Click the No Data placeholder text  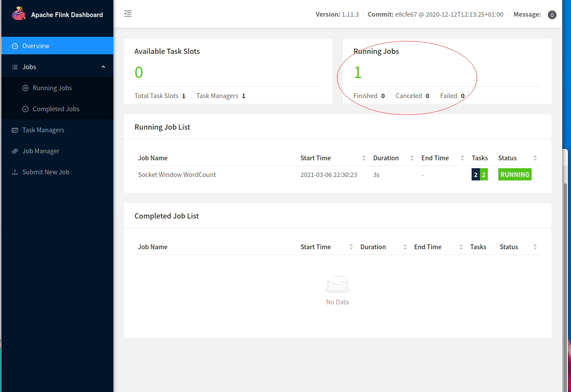[x=338, y=302]
